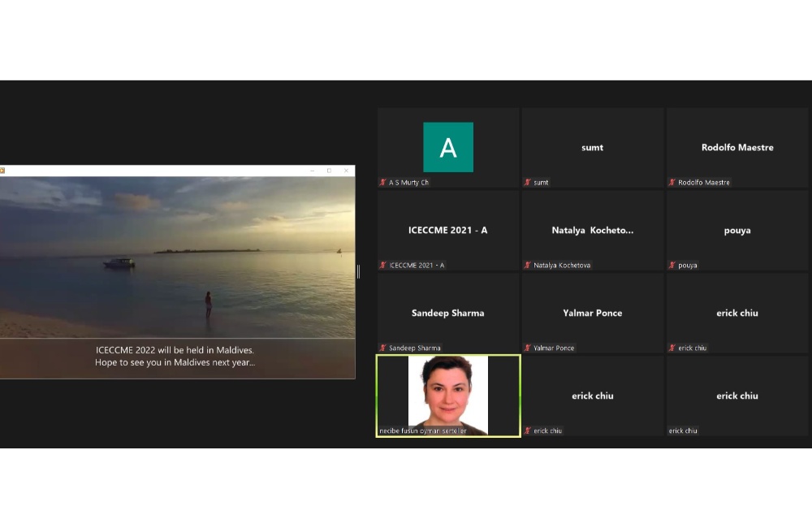Click the boat in the shared beach video

(119, 263)
